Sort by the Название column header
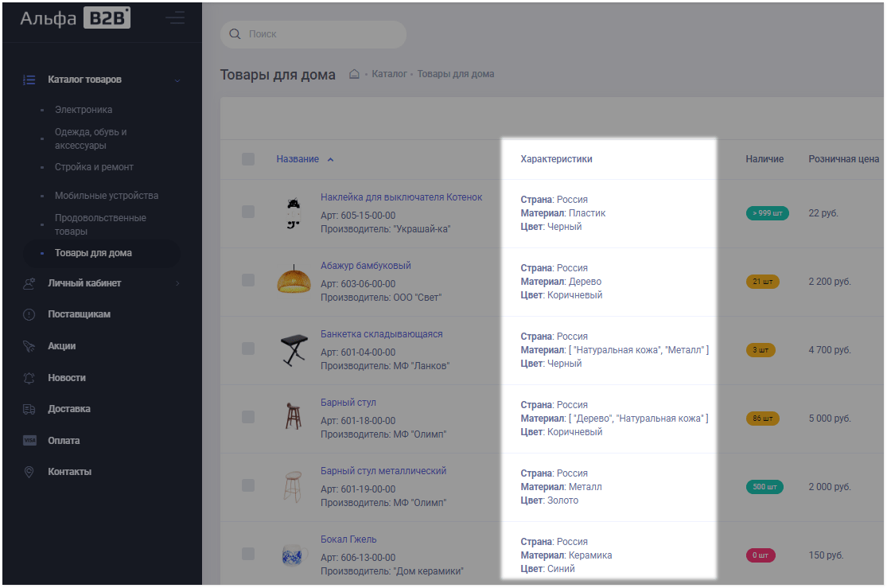This screenshot has width=887, height=588. tap(298, 160)
